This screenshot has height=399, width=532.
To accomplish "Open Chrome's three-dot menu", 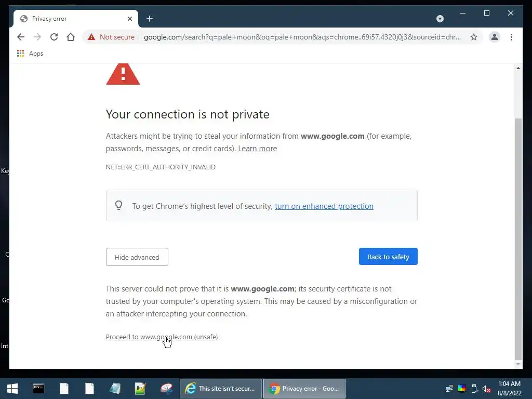I will 511,37.
